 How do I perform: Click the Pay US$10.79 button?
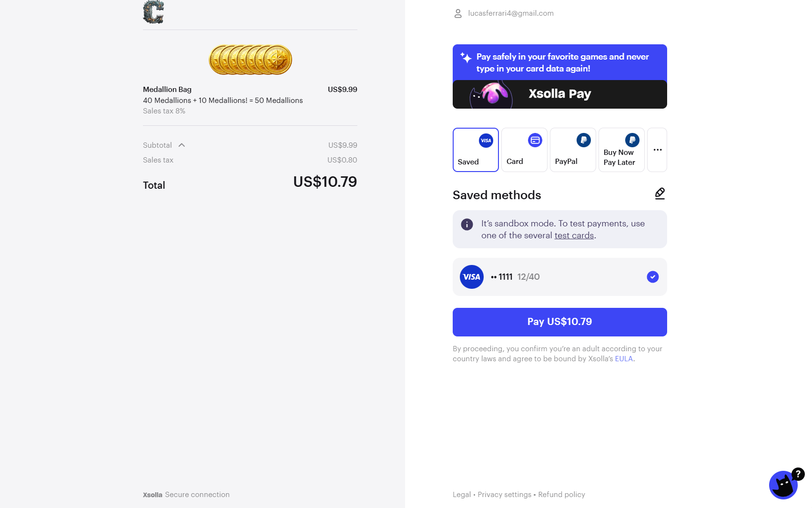(x=560, y=322)
